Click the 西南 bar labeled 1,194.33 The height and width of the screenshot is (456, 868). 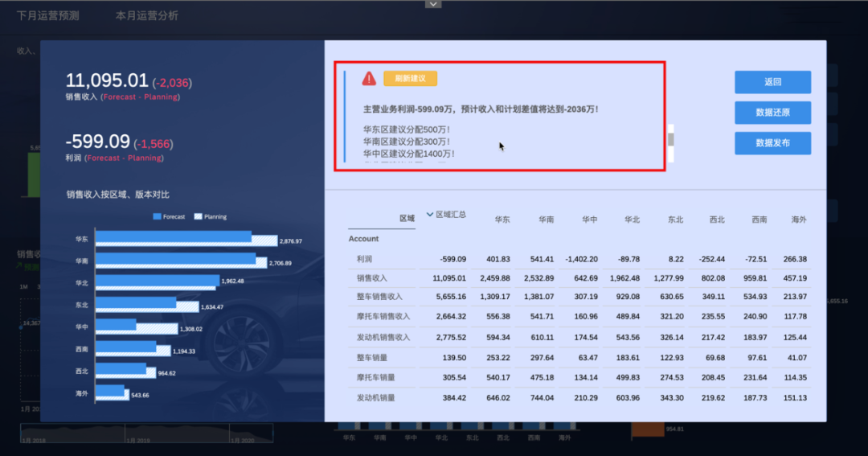(133, 349)
